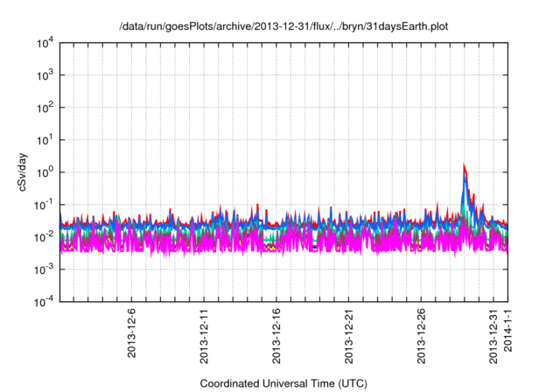The height and width of the screenshot is (392, 560).
Task: Select the 2013-12-31 date tick label
Action: tap(494, 332)
